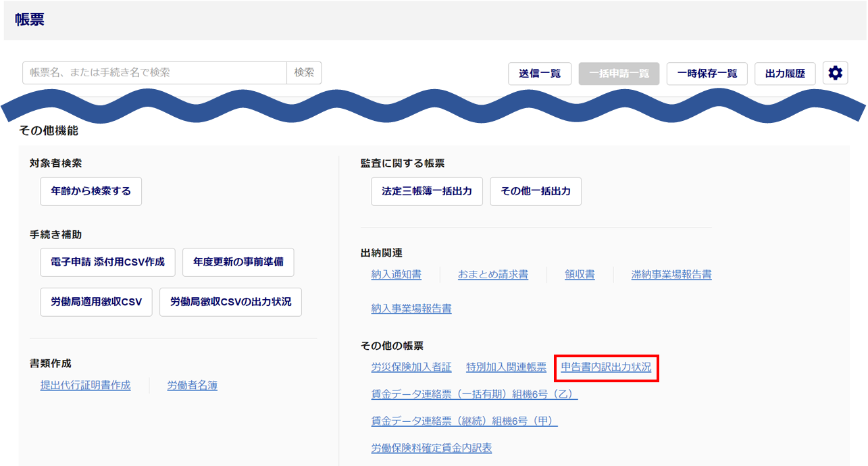Click the 労働局適用徴収CSV button
This screenshot has width=868, height=466.
coord(97,302)
